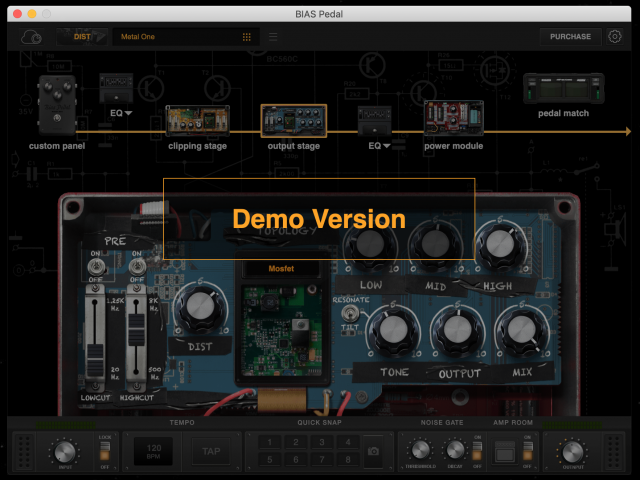Click the TONE knob
The width and height of the screenshot is (640, 480).
(x=393, y=330)
